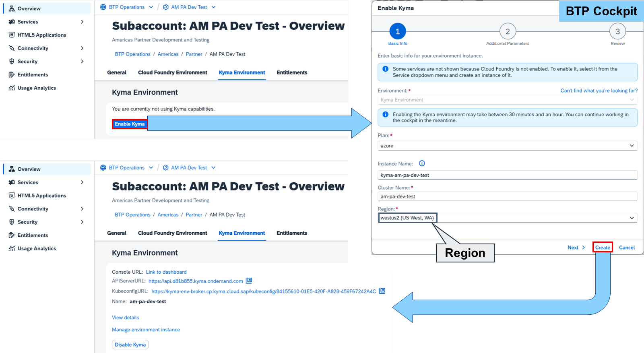Switch to General tab in lower subaccount view
Viewport: 644px width, 353px height.
[117, 233]
